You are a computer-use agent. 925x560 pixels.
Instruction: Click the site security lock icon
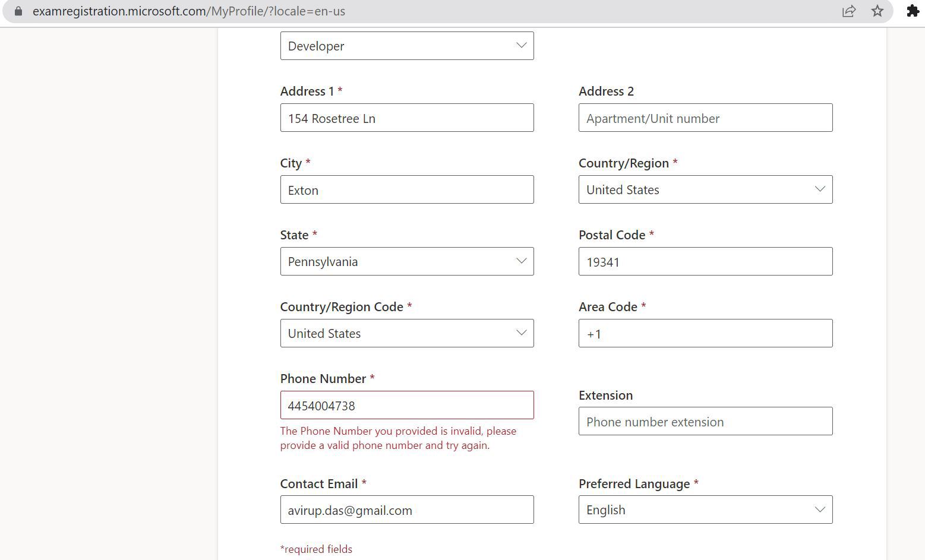click(x=17, y=11)
